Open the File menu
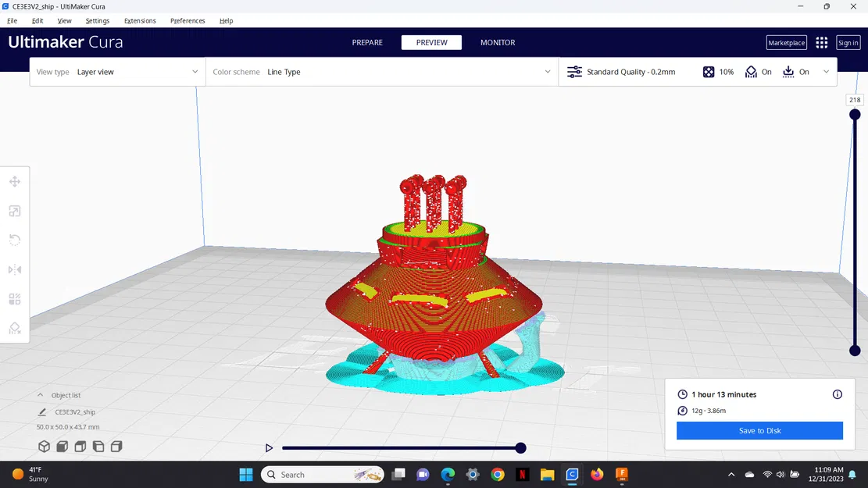Screen dimensions: 868x488 point(13,20)
